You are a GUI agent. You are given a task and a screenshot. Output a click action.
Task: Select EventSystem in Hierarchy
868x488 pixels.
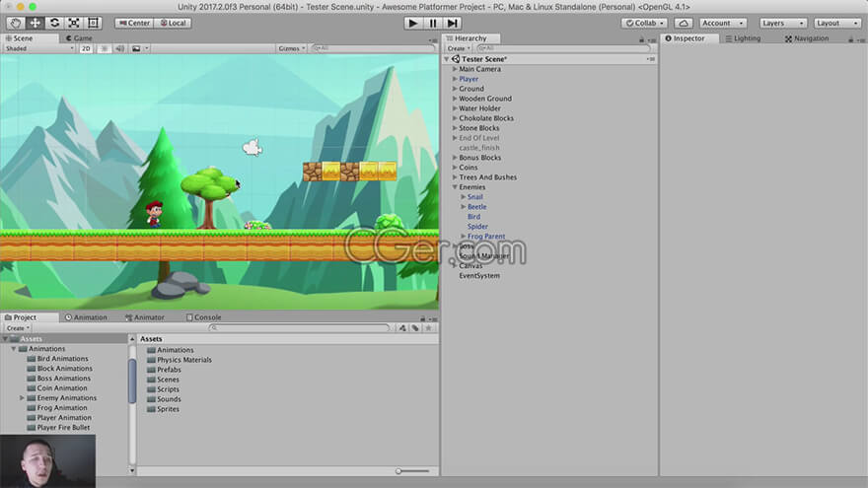coord(479,275)
